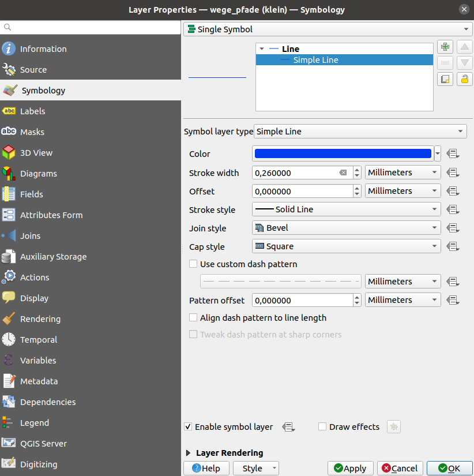
Task: Open data-defined override for Color
Action: (453, 154)
